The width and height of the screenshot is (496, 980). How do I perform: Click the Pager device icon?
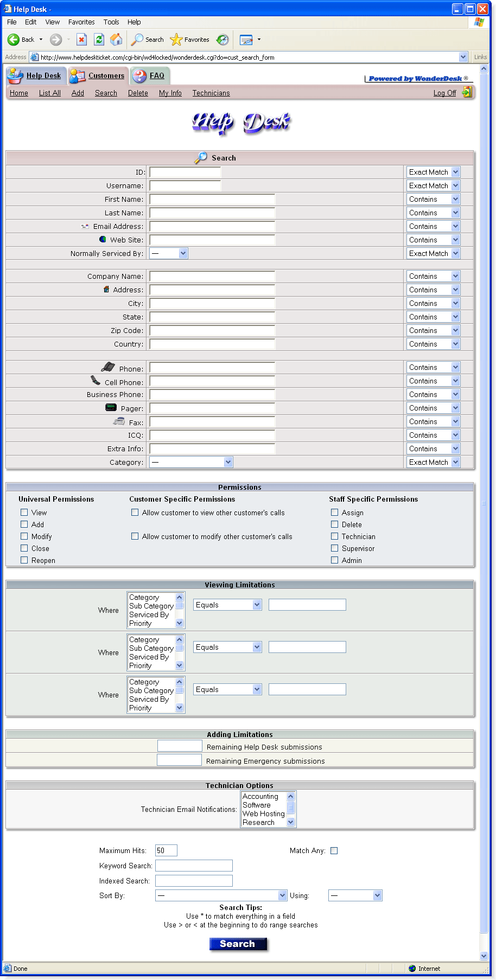tap(111, 407)
